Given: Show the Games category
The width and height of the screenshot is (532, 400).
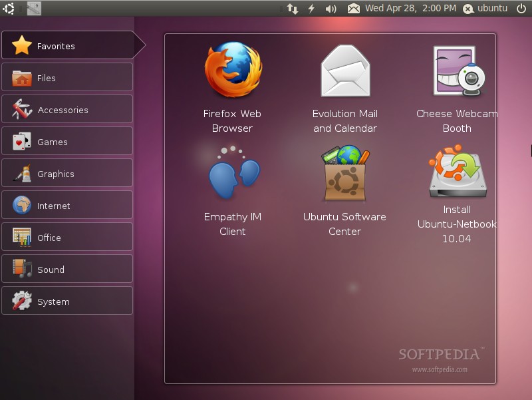Looking at the screenshot, I should click(67, 141).
